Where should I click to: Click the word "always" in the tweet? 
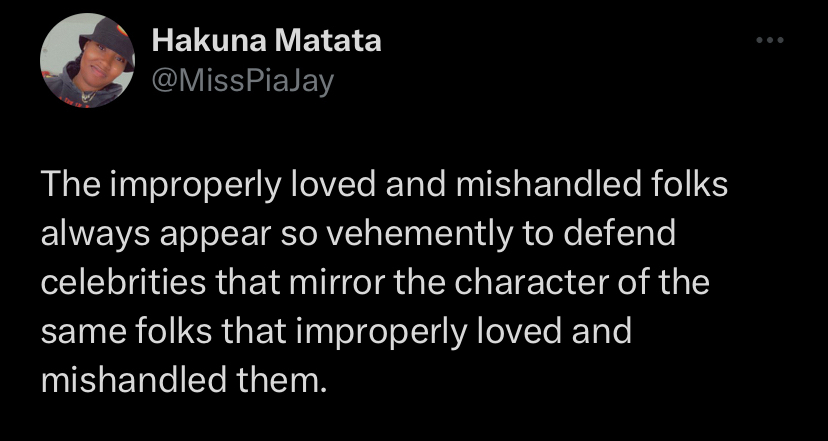[x=92, y=233]
